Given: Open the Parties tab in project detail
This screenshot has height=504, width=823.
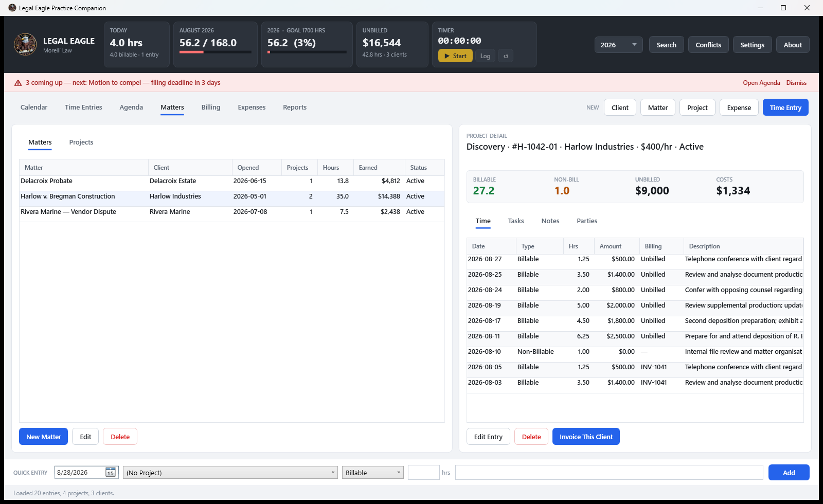Looking at the screenshot, I should [587, 221].
